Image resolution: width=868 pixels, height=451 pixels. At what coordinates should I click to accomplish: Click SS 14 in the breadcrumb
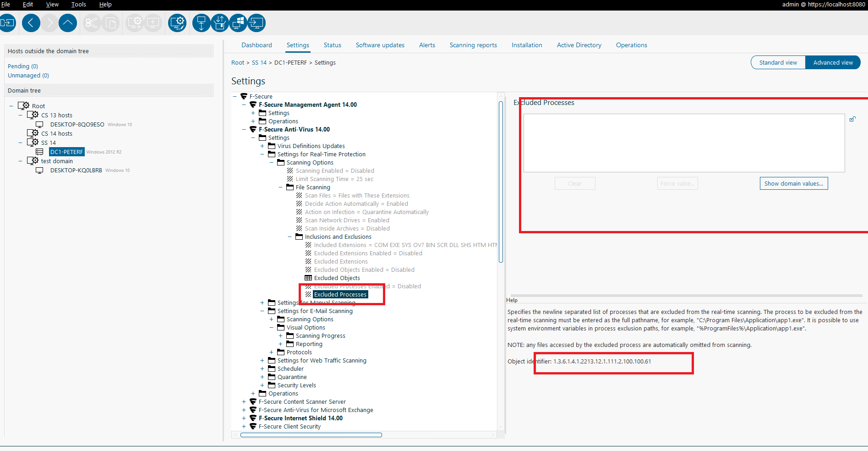pos(259,62)
